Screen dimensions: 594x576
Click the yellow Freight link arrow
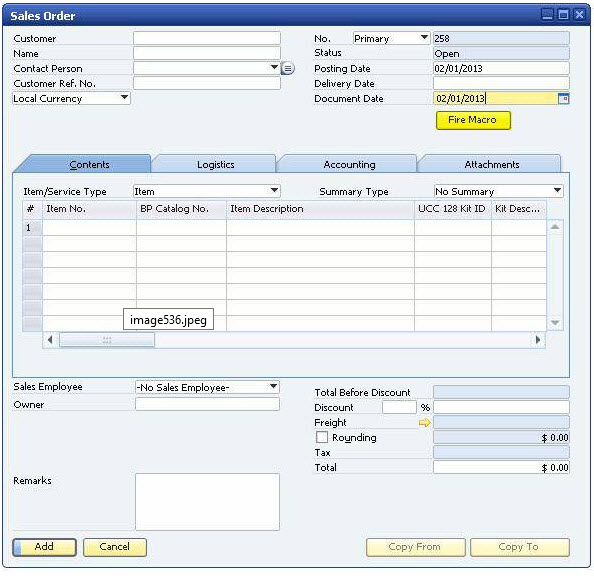425,423
